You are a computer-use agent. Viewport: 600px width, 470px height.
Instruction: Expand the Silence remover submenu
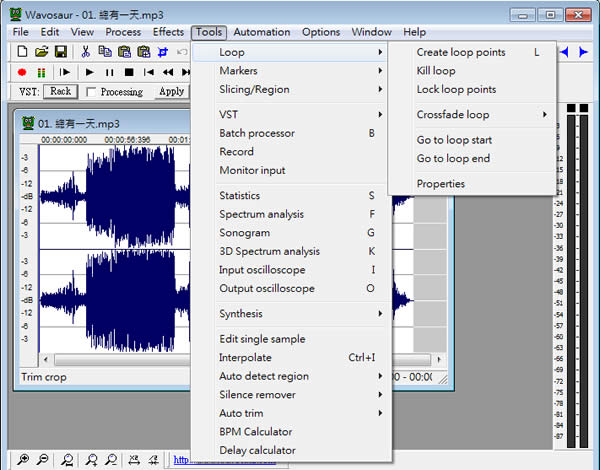tap(290, 395)
